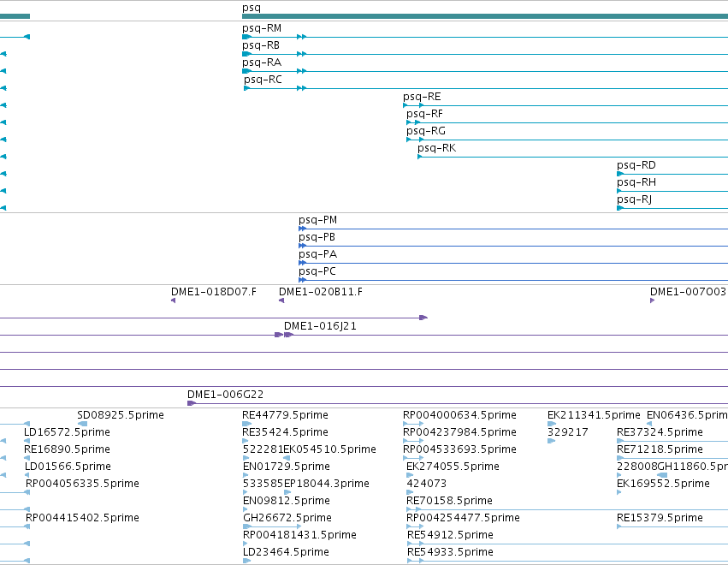
Task: Select EST RE16890.5prime
Action: (x=68, y=449)
